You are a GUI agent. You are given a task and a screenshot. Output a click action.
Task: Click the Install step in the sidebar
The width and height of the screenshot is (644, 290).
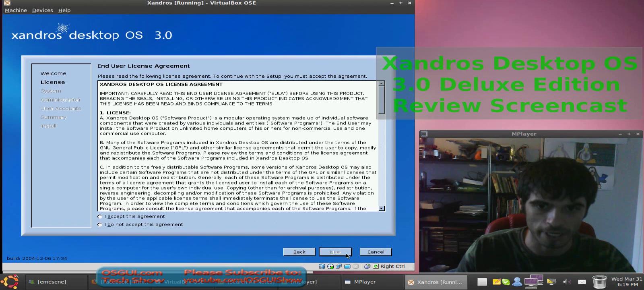(x=48, y=126)
